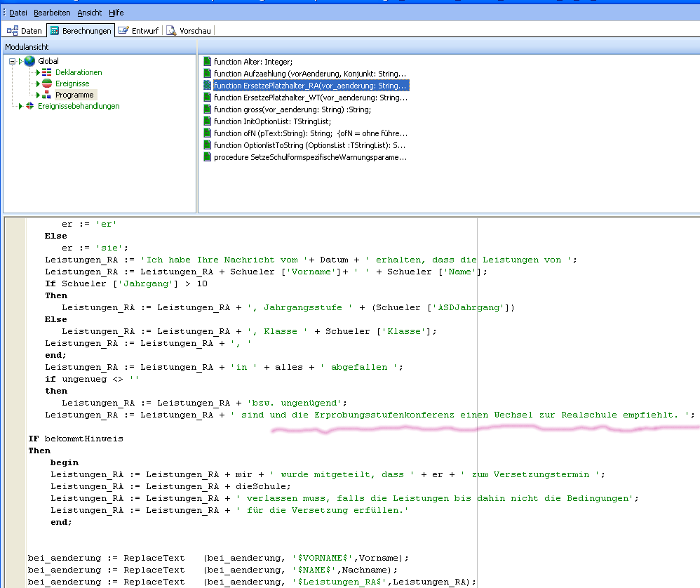
Task: Select procedure SetzeSchulformspezifischeWarnungsparame entry
Action: (x=310, y=157)
